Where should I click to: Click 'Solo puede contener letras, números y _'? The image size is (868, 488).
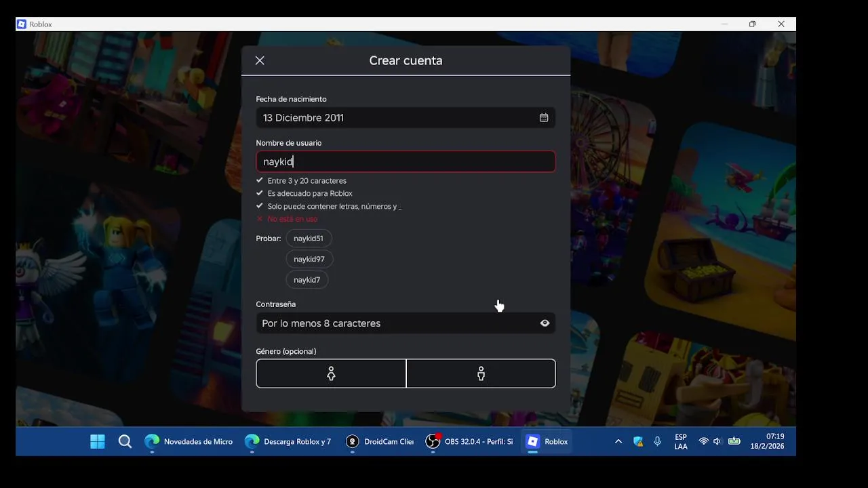pyautogui.click(x=334, y=207)
